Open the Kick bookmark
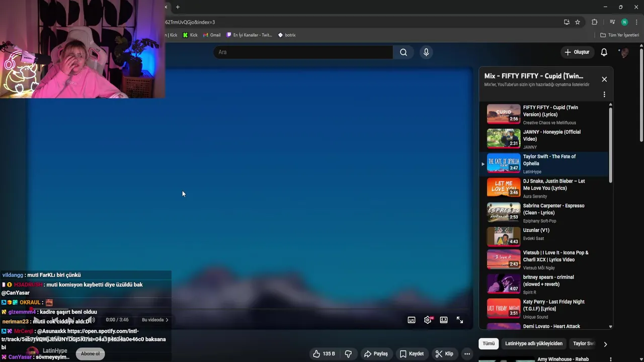This screenshot has width=644, height=362. tap(190, 35)
